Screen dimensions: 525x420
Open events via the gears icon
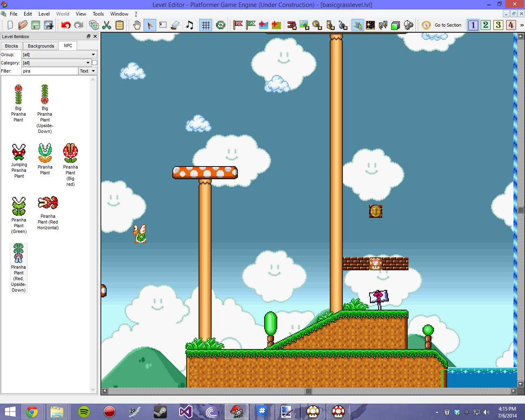pos(409,25)
